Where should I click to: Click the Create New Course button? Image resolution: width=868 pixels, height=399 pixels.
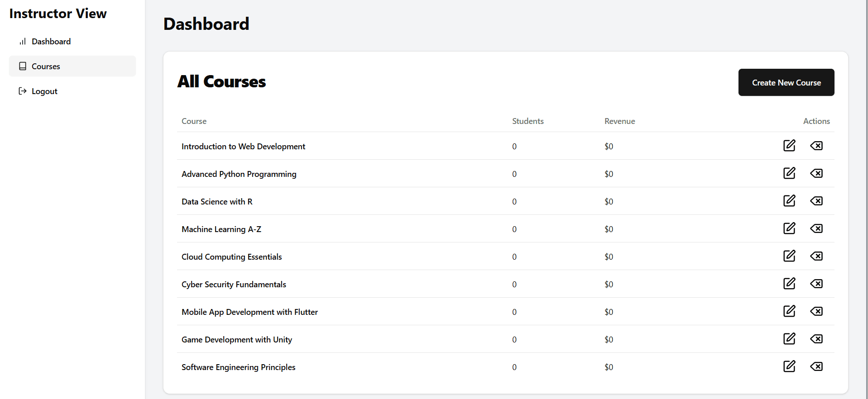click(786, 82)
